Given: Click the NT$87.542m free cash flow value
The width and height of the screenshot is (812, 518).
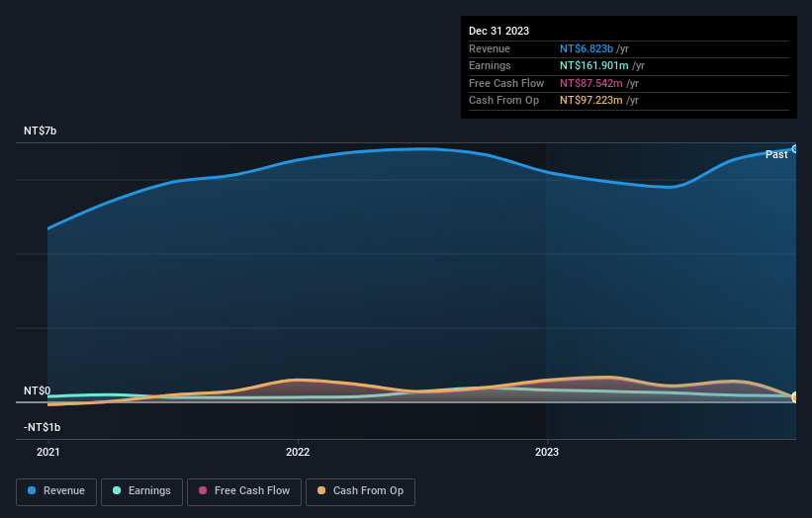Looking at the screenshot, I should [x=590, y=83].
